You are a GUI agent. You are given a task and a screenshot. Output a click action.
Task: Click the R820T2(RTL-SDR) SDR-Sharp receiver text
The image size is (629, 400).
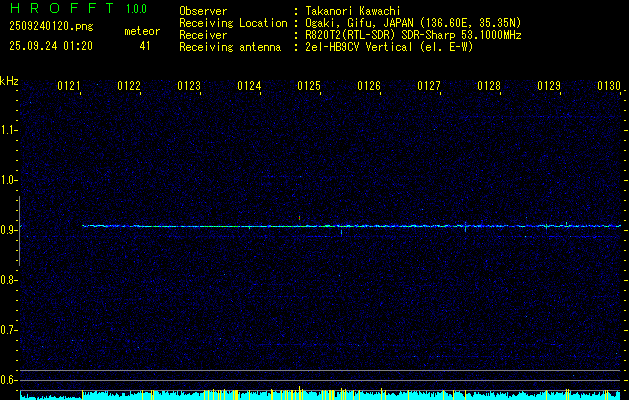click(x=413, y=35)
